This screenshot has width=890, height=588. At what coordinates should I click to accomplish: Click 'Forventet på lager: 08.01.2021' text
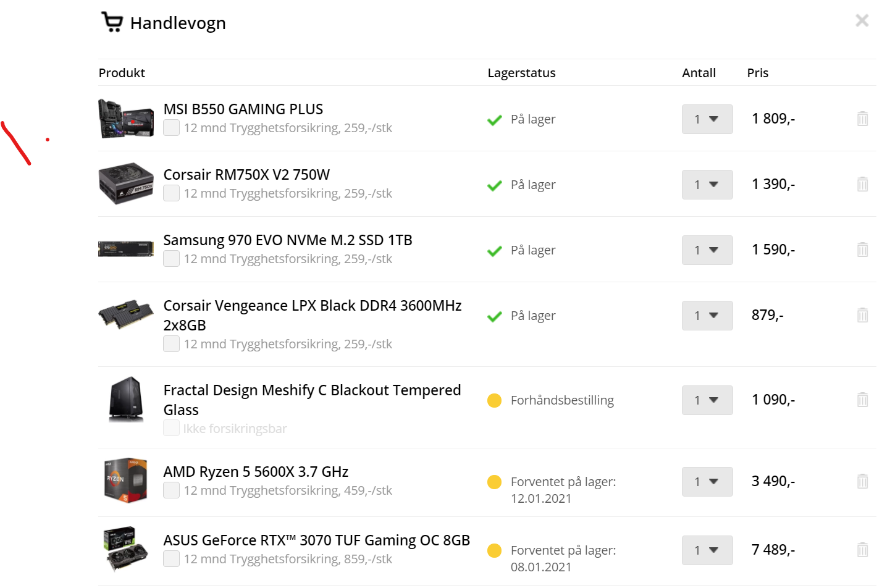click(x=563, y=558)
